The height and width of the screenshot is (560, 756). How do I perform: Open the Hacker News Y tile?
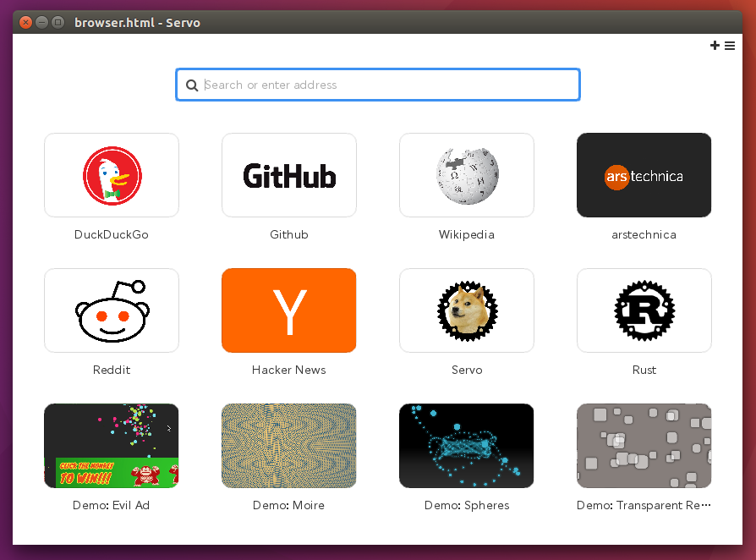(289, 310)
